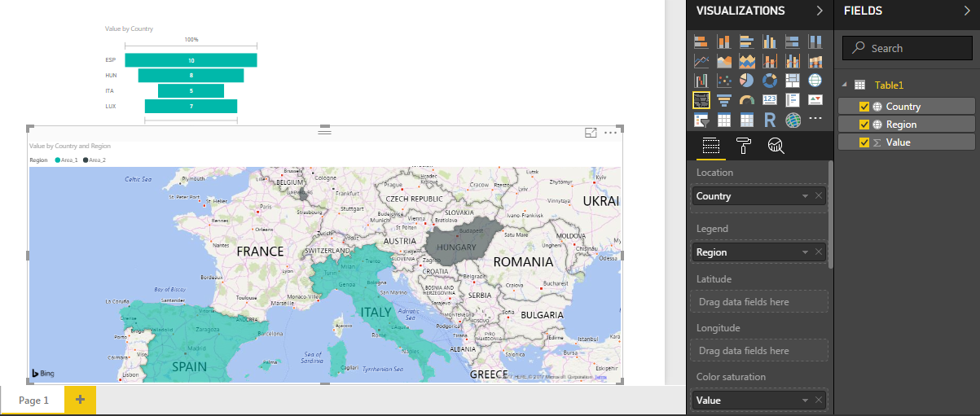This screenshot has height=416, width=980.
Task: Open More options on the map visual
Action: 610,133
